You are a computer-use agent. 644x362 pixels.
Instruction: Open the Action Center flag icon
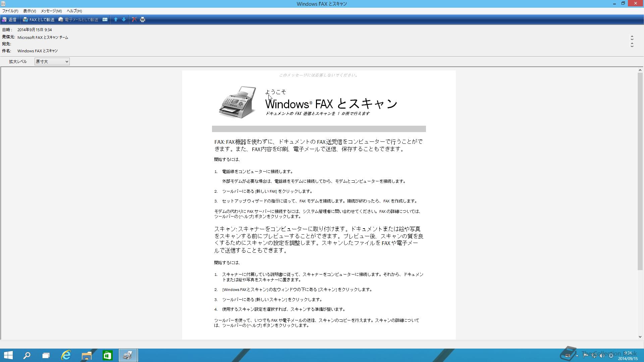coord(586,356)
